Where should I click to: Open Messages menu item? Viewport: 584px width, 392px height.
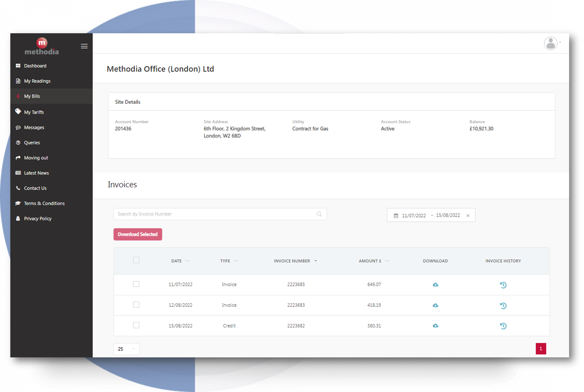pos(52,128)
